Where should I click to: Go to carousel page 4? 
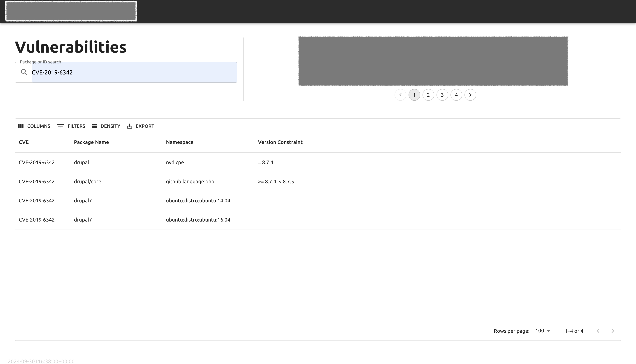[456, 95]
